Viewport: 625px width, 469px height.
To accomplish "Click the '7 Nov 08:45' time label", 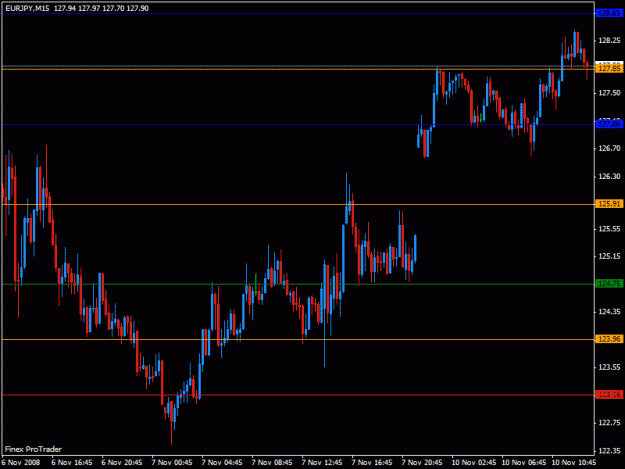I will 272,462.
